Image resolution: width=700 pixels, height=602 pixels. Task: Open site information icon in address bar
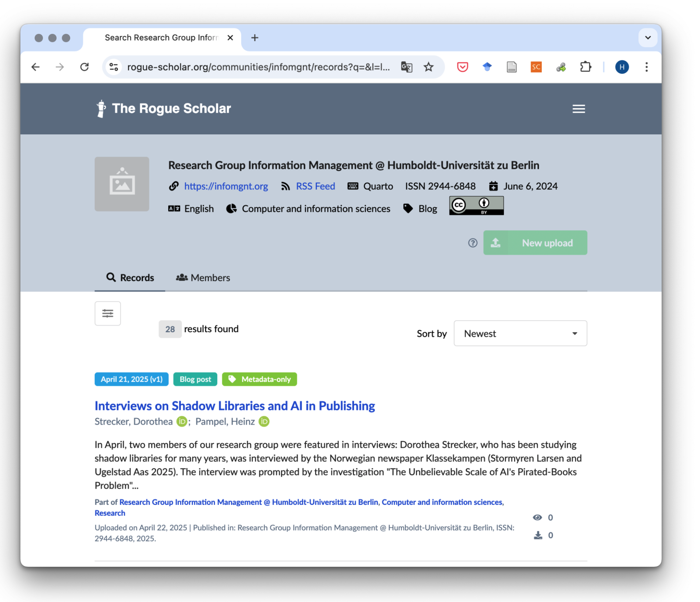coord(114,67)
